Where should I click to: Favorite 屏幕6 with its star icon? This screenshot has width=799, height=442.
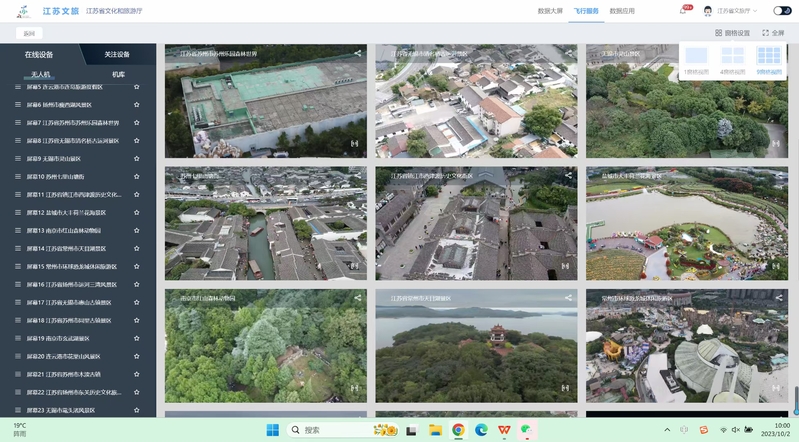click(137, 105)
